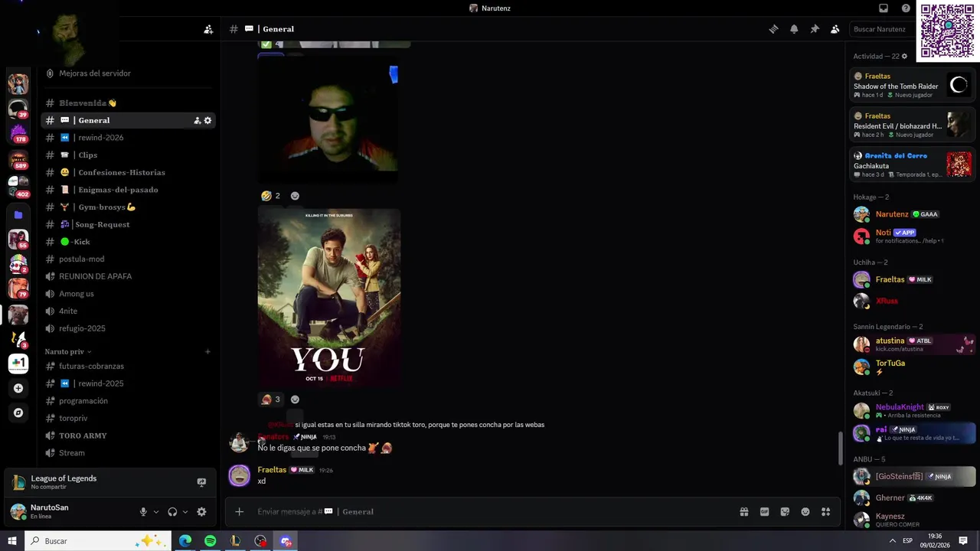Show pinned messages with the pin icon
980x551 pixels.
[x=815, y=29]
